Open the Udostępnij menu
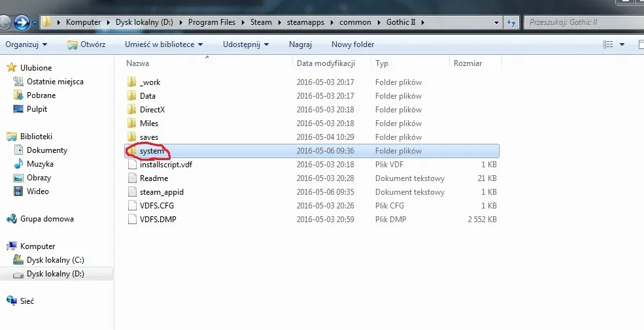 pos(246,44)
